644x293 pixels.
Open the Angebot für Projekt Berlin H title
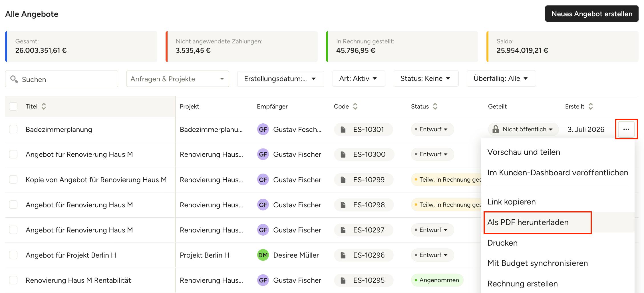pyautogui.click(x=71, y=255)
